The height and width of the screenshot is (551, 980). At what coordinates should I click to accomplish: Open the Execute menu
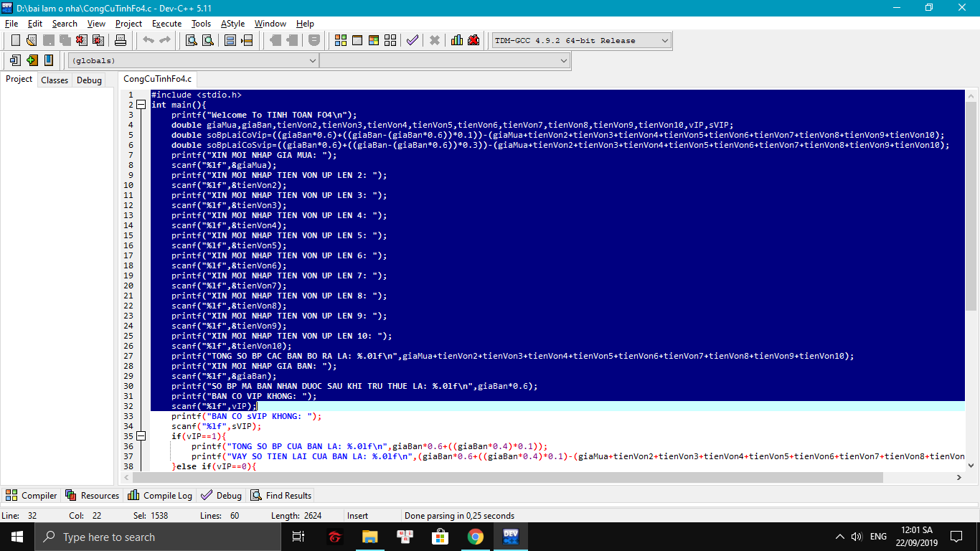(166, 24)
